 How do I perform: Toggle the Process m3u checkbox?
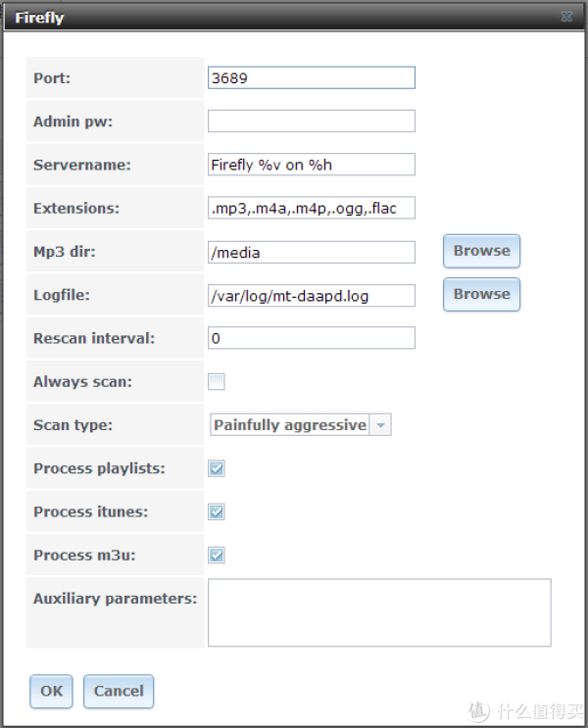coord(217,556)
